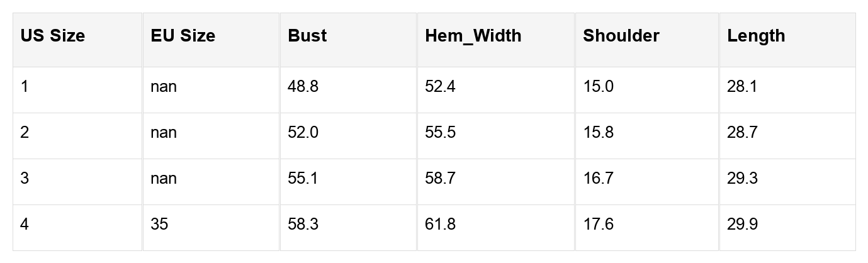Click the Length column header
Viewport: 868px width, 263px height.
[756, 36]
